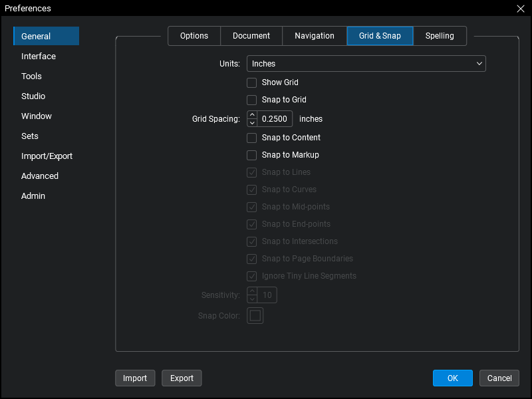Open the Units dropdown
This screenshot has width=532, height=399.
pyautogui.click(x=366, y=64)
